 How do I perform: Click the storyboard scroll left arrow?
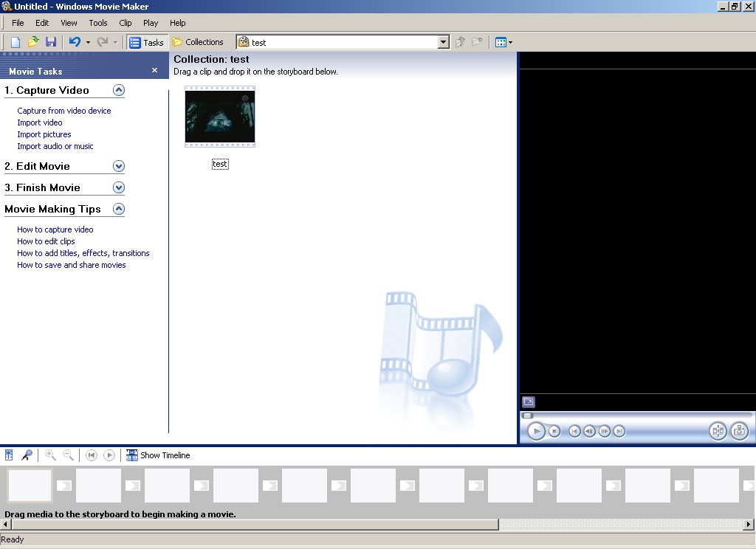(x=5, y=524)
